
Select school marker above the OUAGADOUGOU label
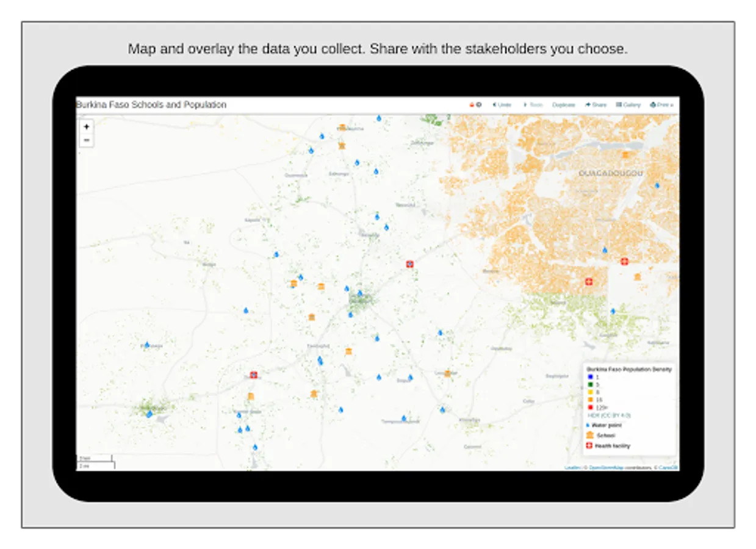(x=625, y=155)
